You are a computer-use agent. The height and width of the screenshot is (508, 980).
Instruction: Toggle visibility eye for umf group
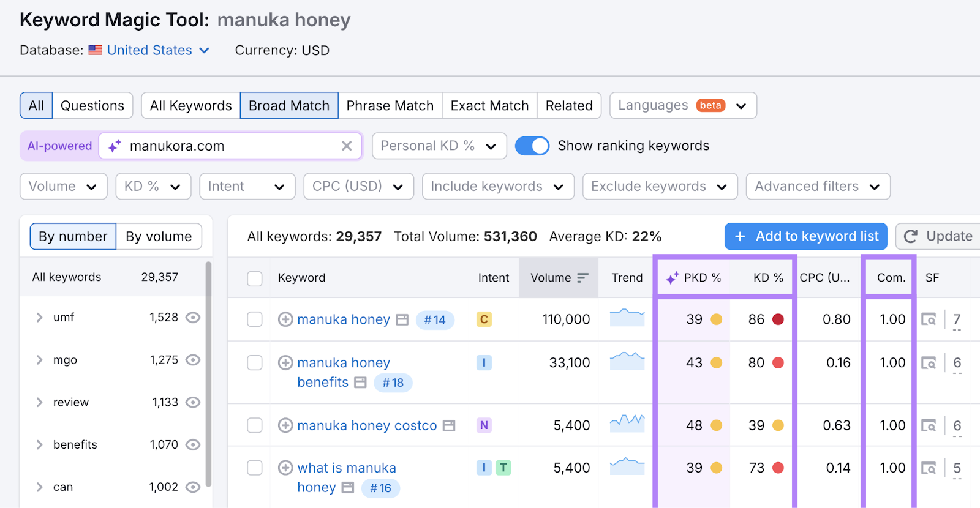click(x=193, y=317)
